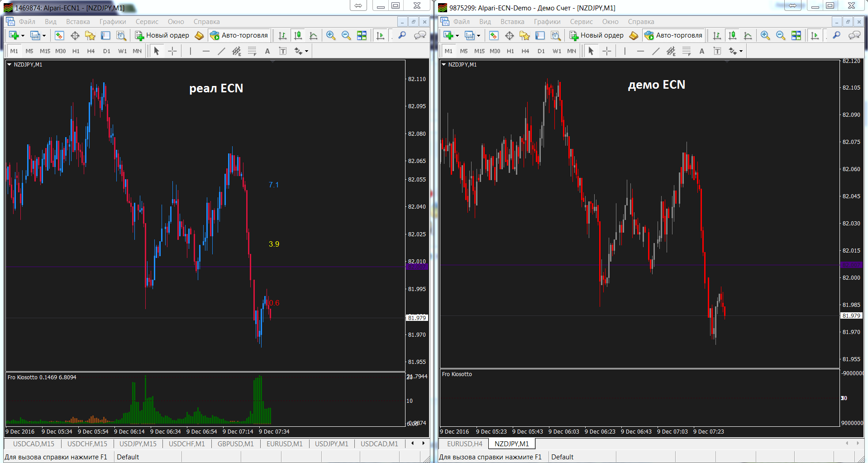Toggle chart auto scroll in the real ECN window
The height and width of the screenshot is (463, 868).
tap(380, 35)
